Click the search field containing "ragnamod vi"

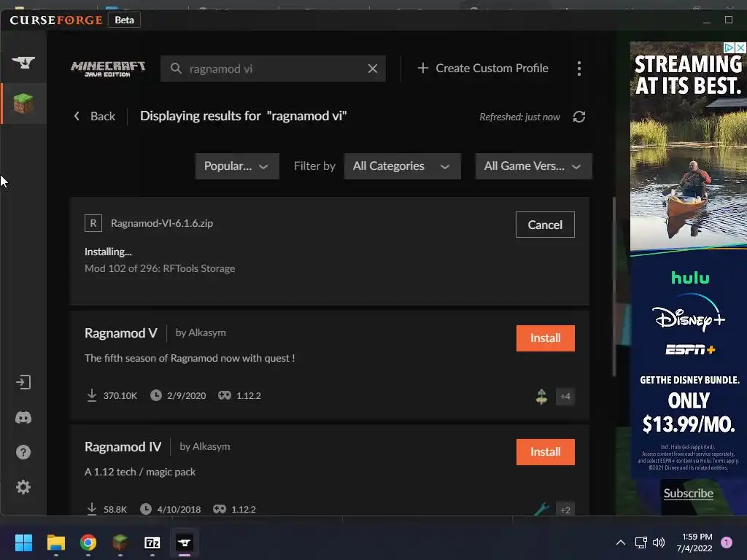coord(273,69)
